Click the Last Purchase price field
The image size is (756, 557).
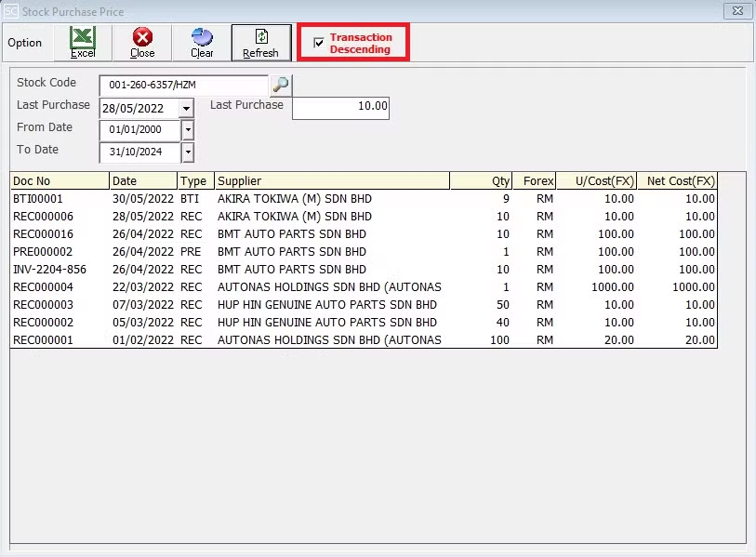[x=340, y=108]
